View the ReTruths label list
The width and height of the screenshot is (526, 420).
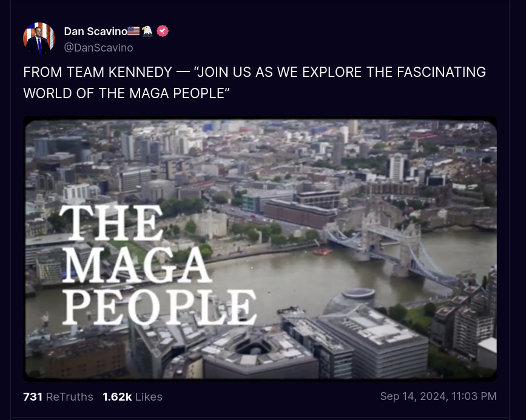tap(69, 397)
